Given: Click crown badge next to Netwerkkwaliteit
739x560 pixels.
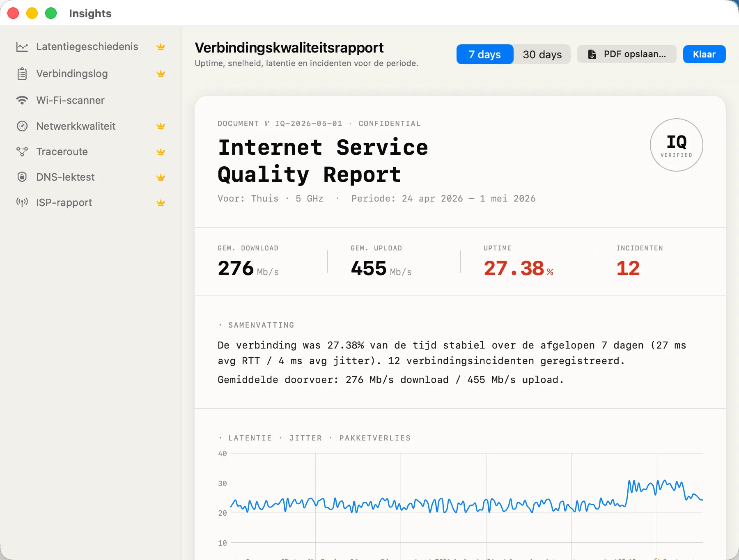Looking at the screenshot, I should coord(161,126).
